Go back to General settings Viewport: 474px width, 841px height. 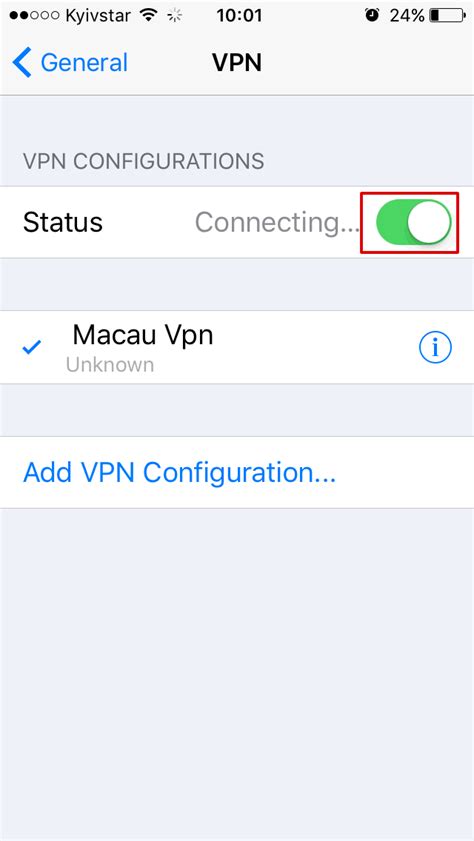pos(70,62)
